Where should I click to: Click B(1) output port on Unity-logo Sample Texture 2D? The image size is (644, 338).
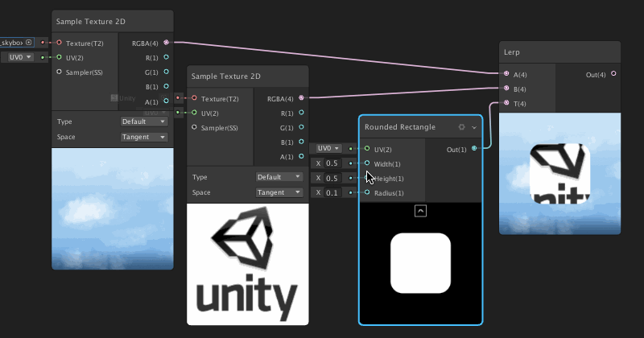tap(301, 142)
